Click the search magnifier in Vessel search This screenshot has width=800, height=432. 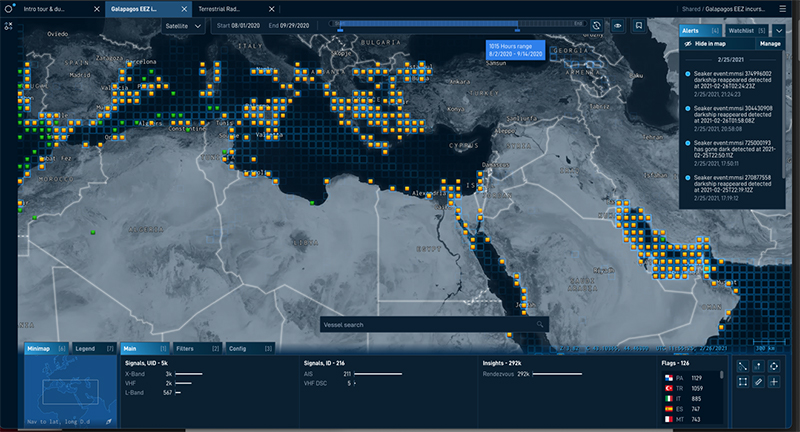[540, 324]
